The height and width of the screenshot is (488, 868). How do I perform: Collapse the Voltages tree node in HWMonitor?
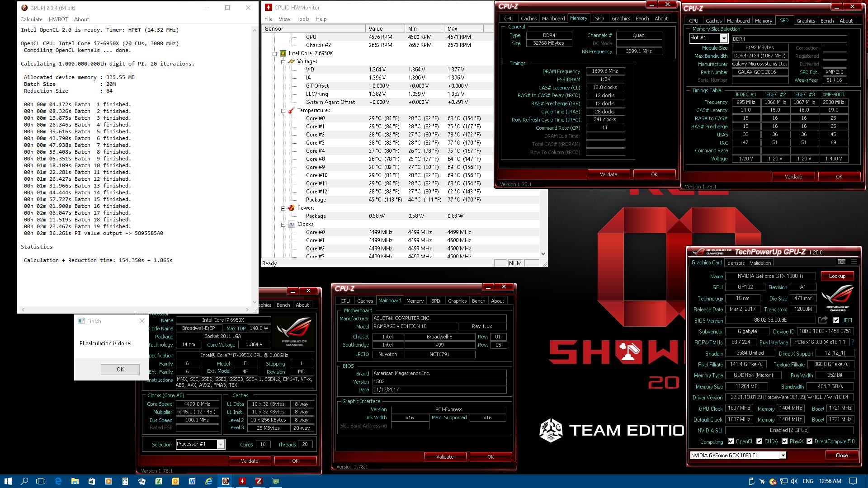tap(283, 61)
